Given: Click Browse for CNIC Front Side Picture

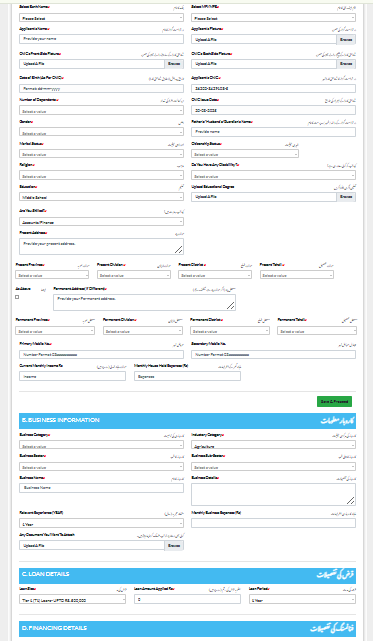Looking at the screenshot, I should 174,64.
